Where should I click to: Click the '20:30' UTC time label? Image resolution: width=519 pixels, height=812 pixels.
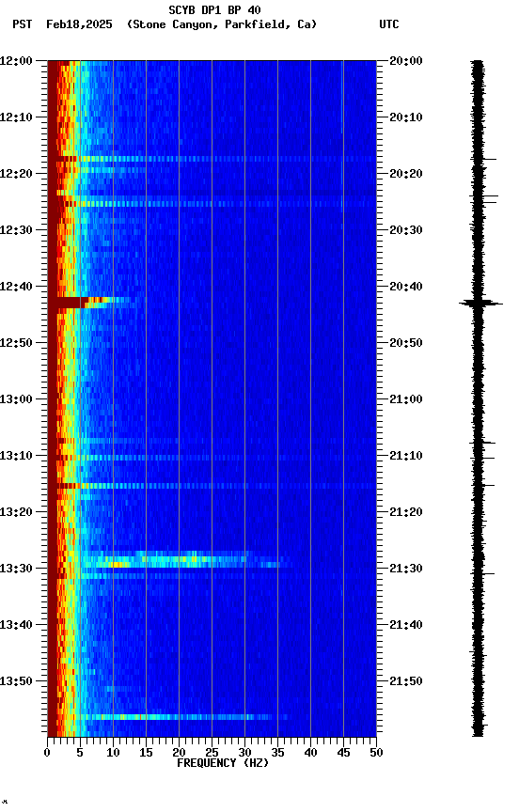coord(406,230)
